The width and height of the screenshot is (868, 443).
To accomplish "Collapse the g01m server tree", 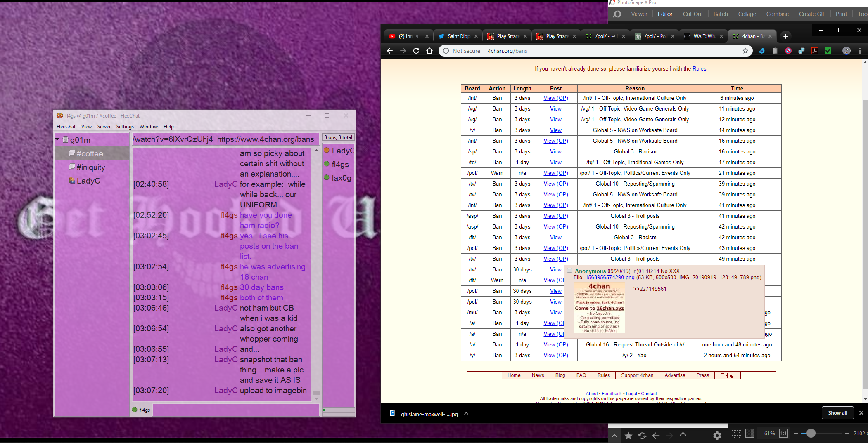I will 57,140.
